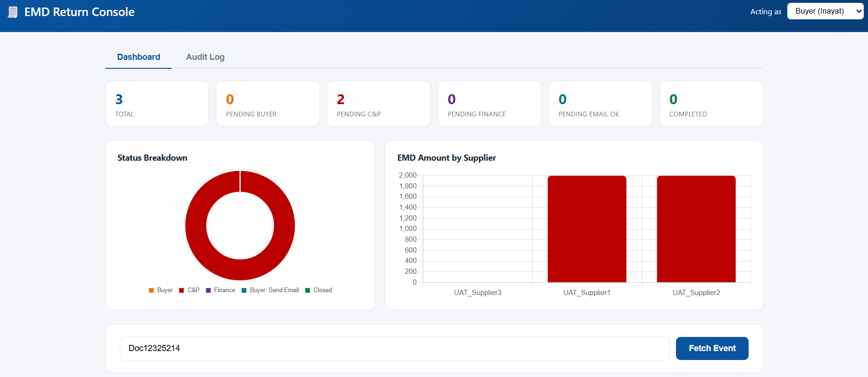Click the EMD Return Console title
The height and width of the screenshot is (377, 868).
pos(79,12)
